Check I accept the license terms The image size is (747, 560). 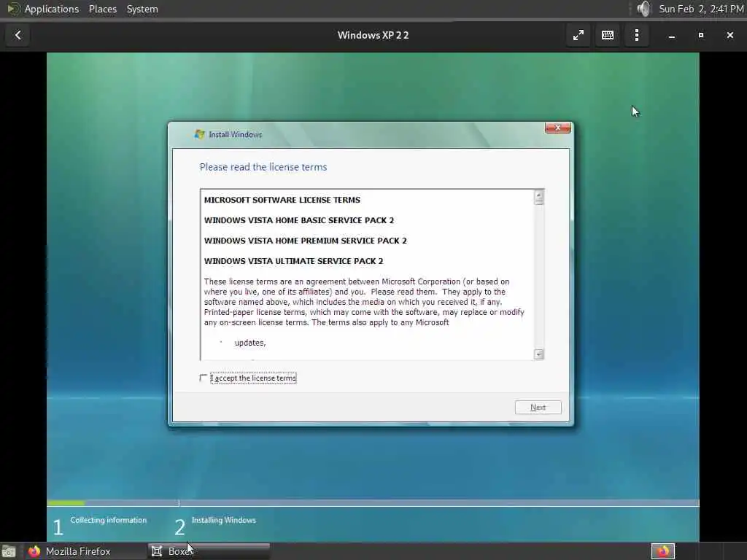[203, 378]
